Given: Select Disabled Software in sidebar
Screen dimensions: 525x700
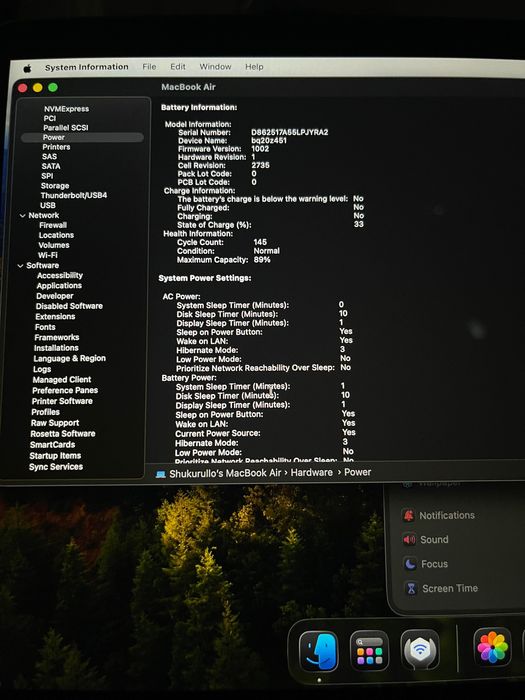Looking at the screenshot, I should tap(69, 306).
